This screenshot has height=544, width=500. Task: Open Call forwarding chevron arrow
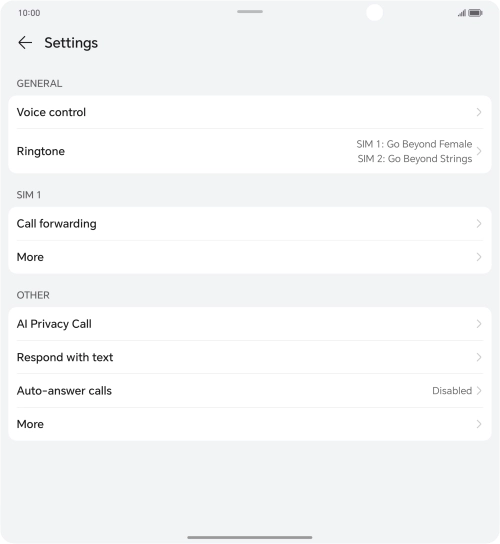(479, 223)
